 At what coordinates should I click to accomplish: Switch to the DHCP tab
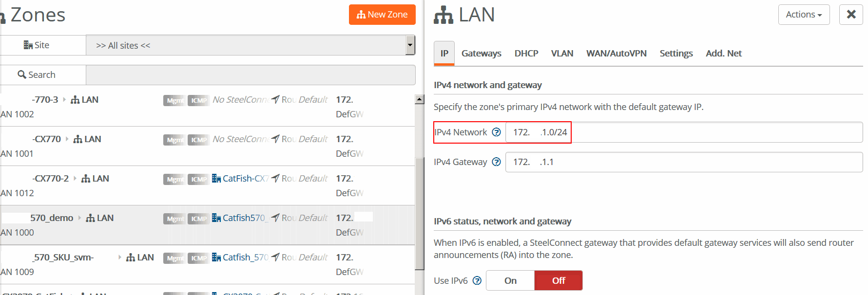[526, 54]
